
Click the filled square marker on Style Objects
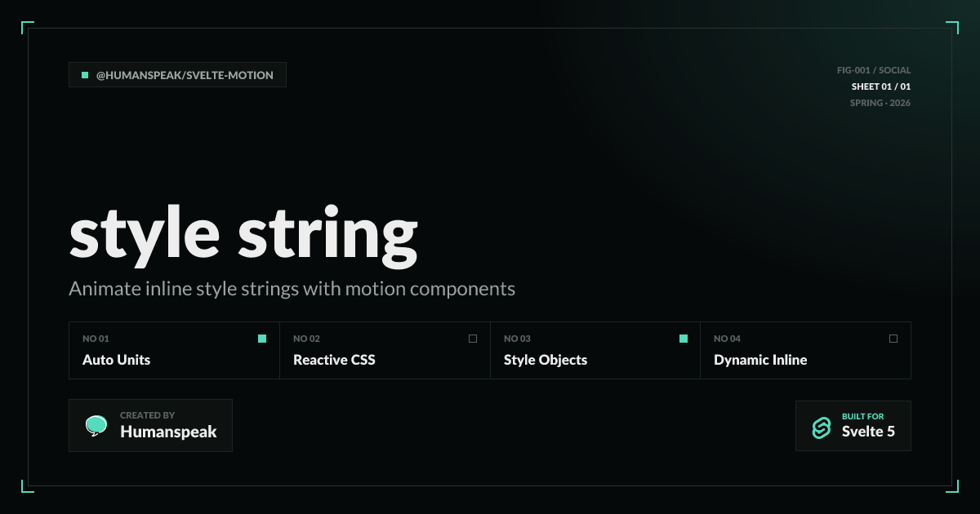[684, 339]
